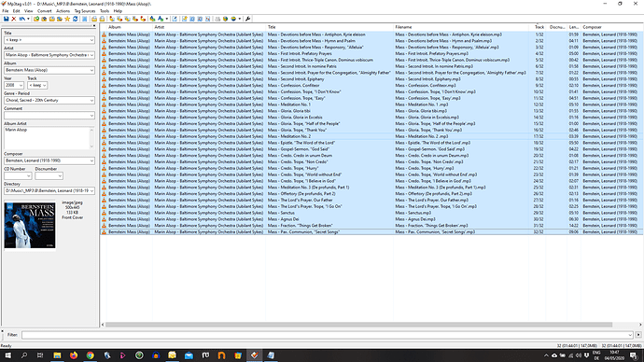Click the Bernstein Mass cover art thumbnail
Viewport: 644px width, 362px height.
(x=30, y=225)
